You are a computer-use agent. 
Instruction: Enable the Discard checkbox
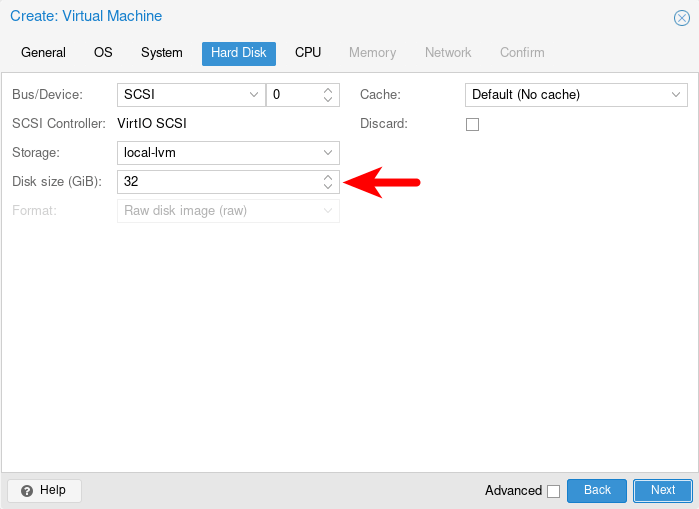tap(473, 124)
